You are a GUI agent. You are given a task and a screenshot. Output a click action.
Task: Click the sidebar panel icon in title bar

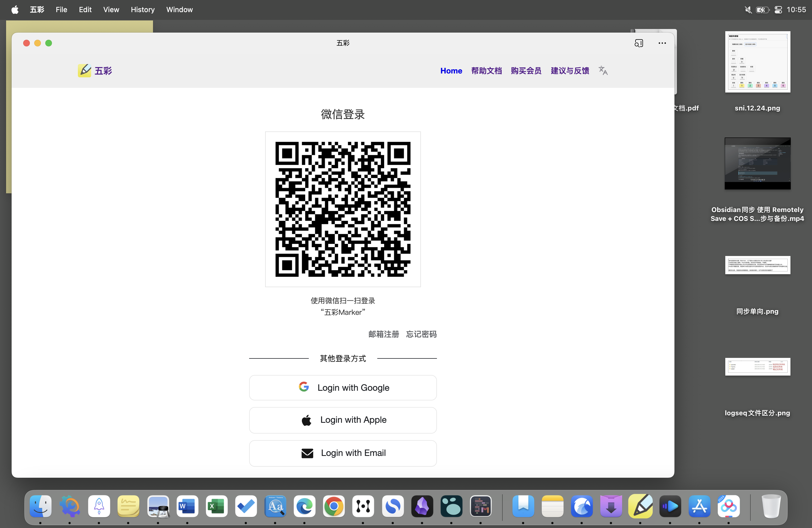(x=639, y=43)
